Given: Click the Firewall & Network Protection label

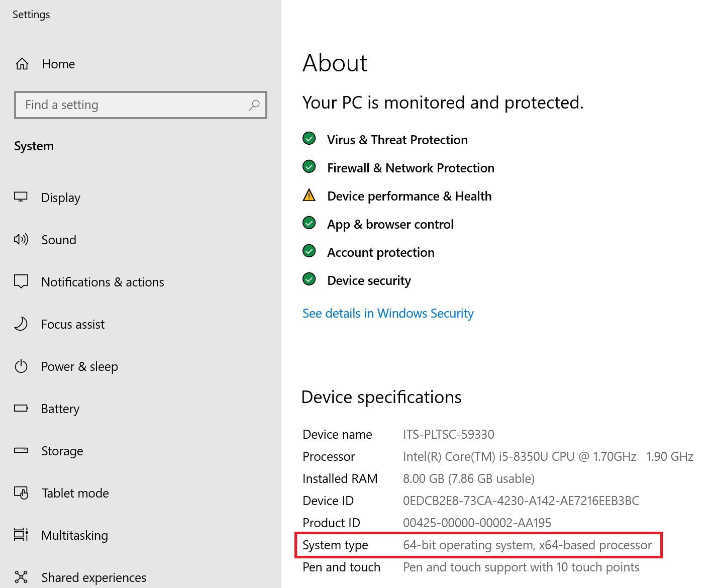Looking at the screenshot, I should point(411,168).
